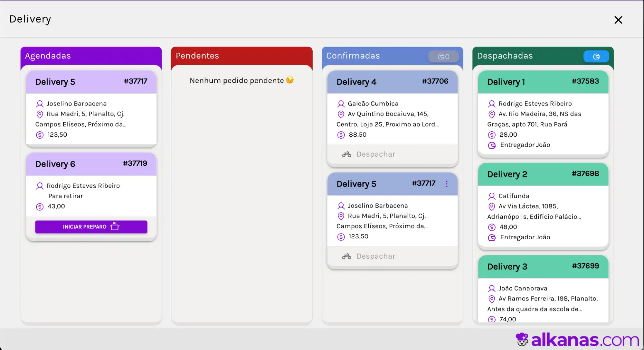This screenshot has width=644, height=350.
Task: Toggle the blue helmet switch in Despachadas header
Action: (596, 56)
